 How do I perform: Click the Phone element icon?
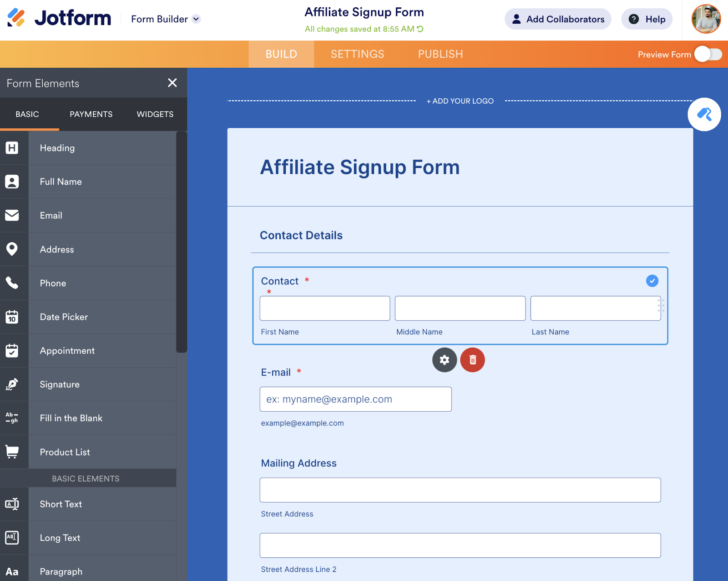point(12,283)
